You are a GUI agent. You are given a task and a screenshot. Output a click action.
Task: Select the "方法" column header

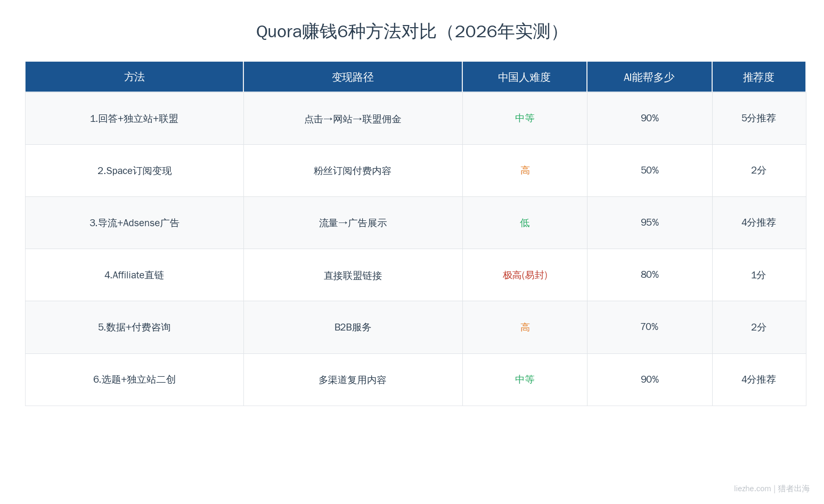pyautogui.click(x=134, y=77)
